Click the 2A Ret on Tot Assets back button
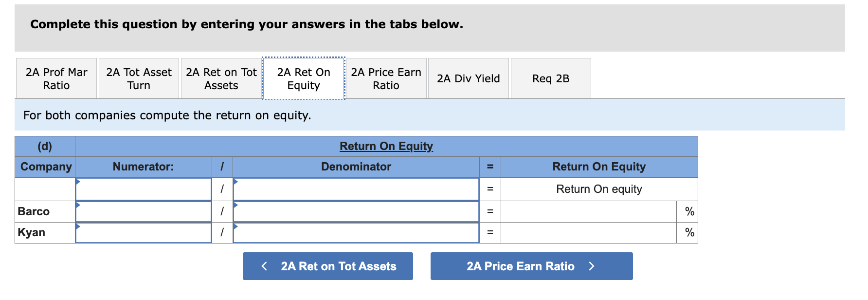The height and width of the screenshot is (300, 868). point(327,266)
